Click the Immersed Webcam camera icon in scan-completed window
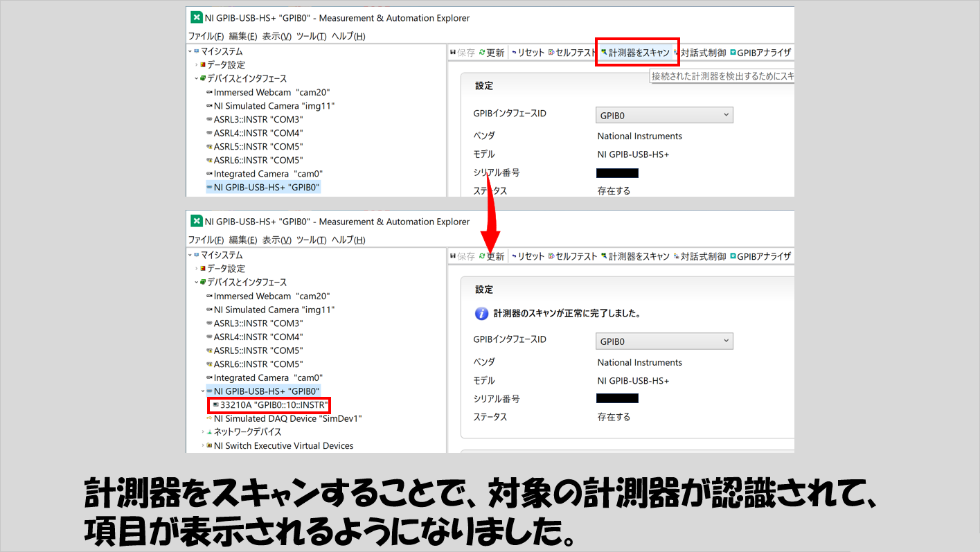This screenshot has height=552, width=980. [209, 296]
